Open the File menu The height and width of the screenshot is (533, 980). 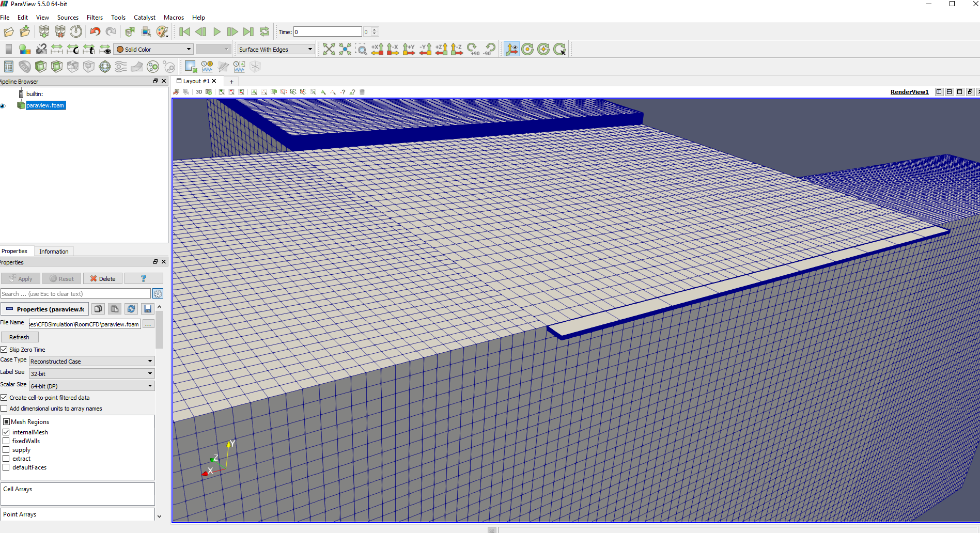(x=5, y=18)
